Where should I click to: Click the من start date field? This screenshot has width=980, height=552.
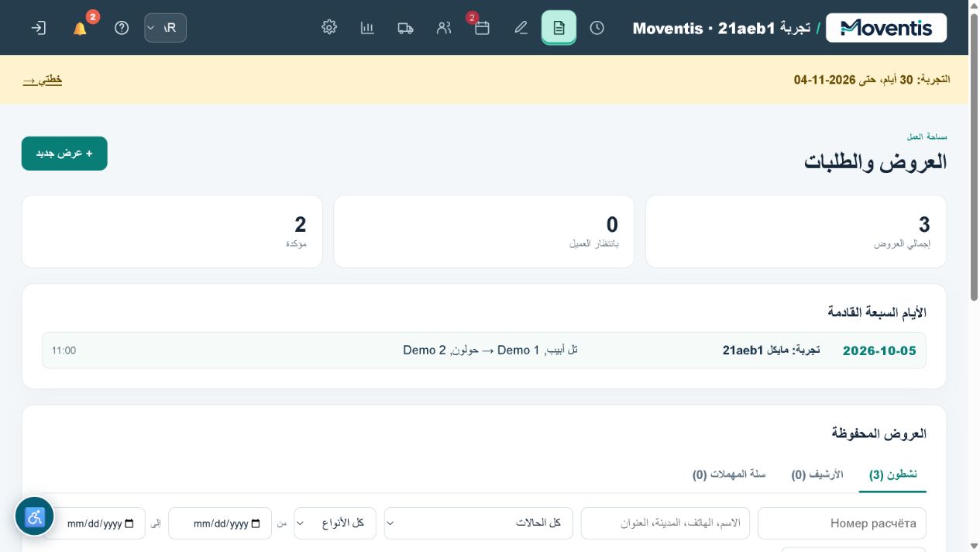point(220,523)
